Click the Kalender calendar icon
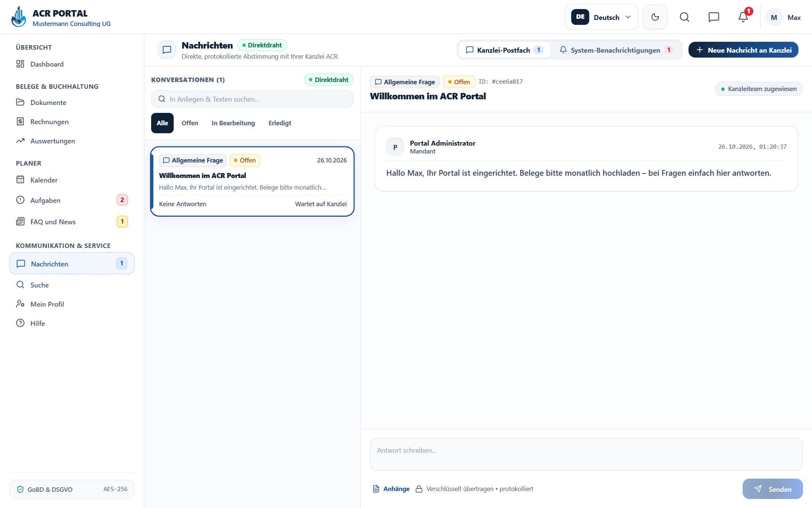 [x=20, y=179]
